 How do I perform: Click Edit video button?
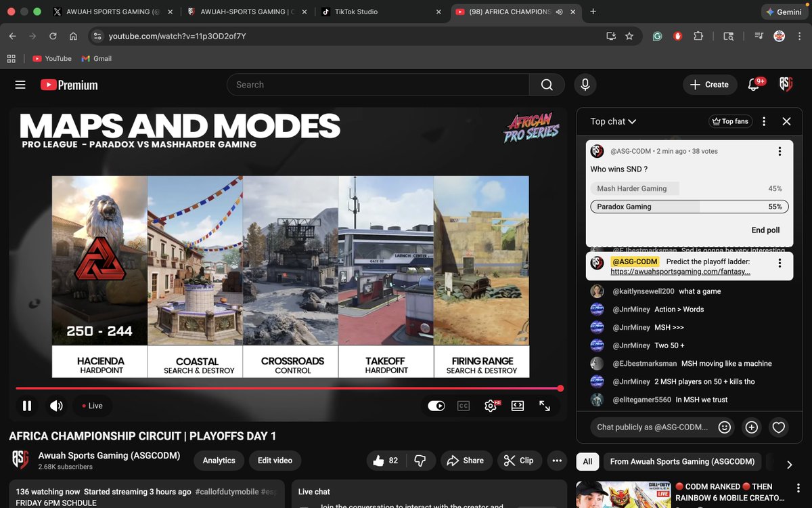[275, 461]
